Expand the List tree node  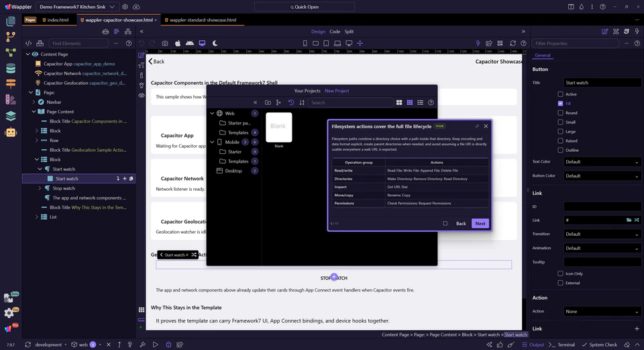click(x=36, y=217)
